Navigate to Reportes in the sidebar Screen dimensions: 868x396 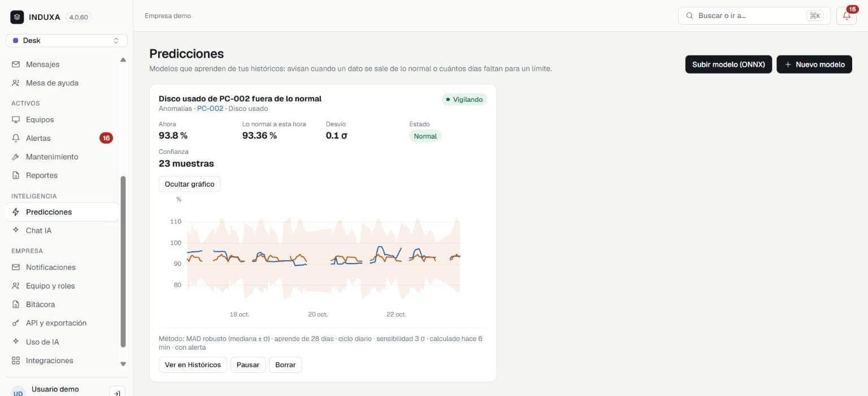(x=62, y=175)
